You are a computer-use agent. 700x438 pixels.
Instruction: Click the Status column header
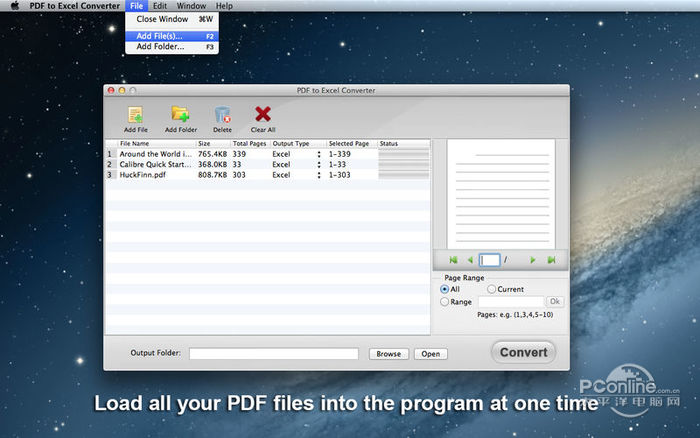click(x=404, y=144)
